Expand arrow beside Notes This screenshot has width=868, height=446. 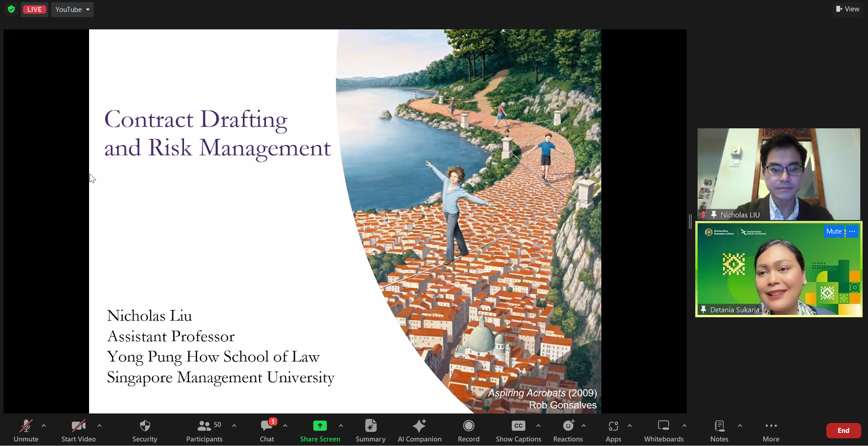point(740,426)
